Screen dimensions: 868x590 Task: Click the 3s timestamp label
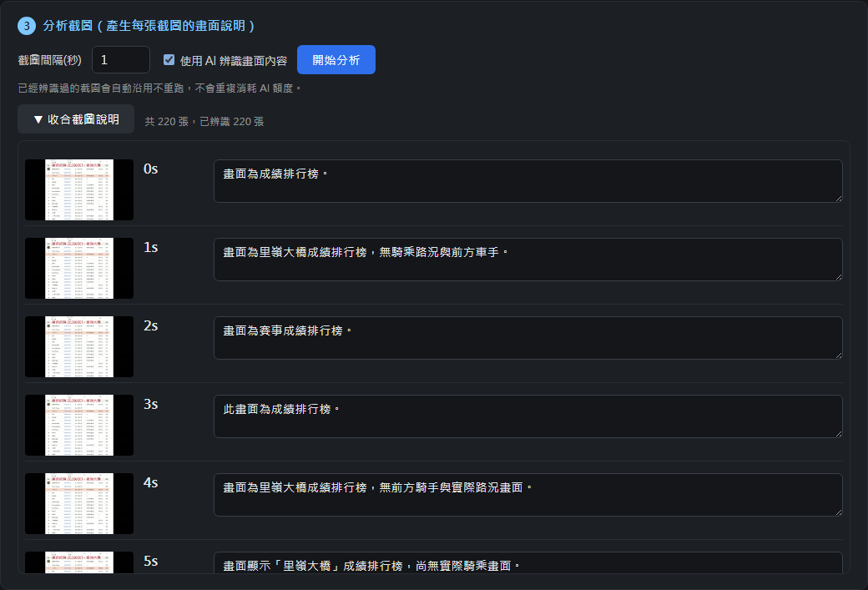click(x=150, y=405)
